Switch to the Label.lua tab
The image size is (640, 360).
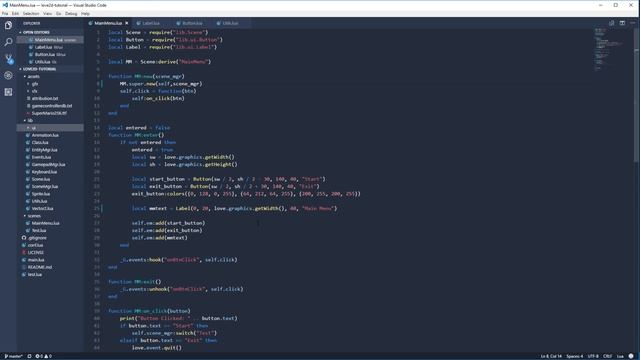151,23
